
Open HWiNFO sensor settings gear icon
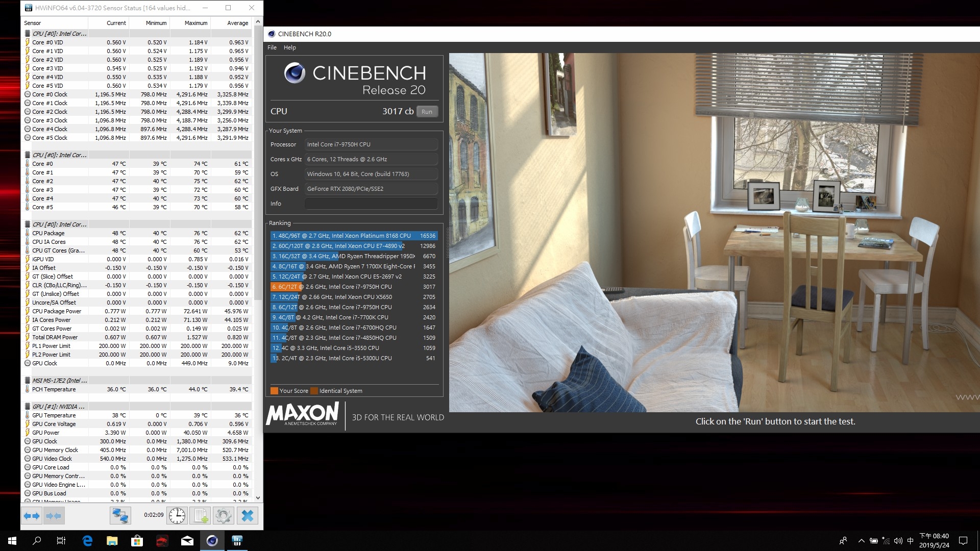coord(223,516)
